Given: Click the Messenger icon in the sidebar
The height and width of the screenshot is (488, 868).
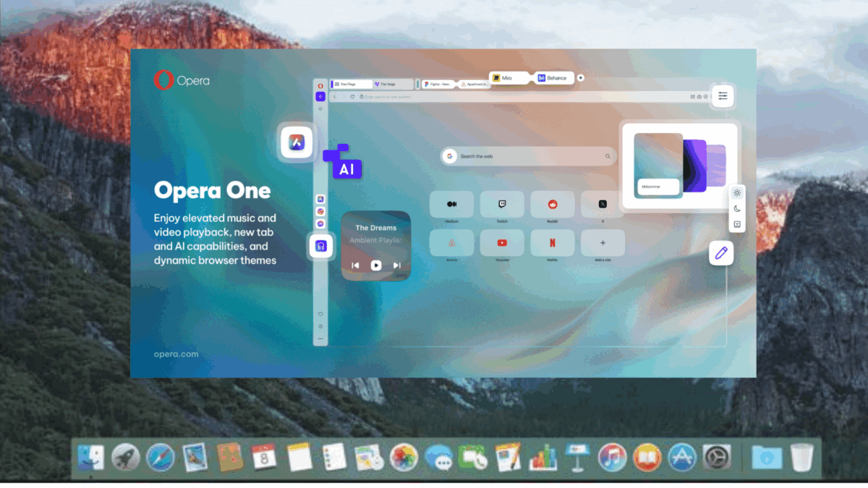Looking at the screenshot, I should pos(320,223).
